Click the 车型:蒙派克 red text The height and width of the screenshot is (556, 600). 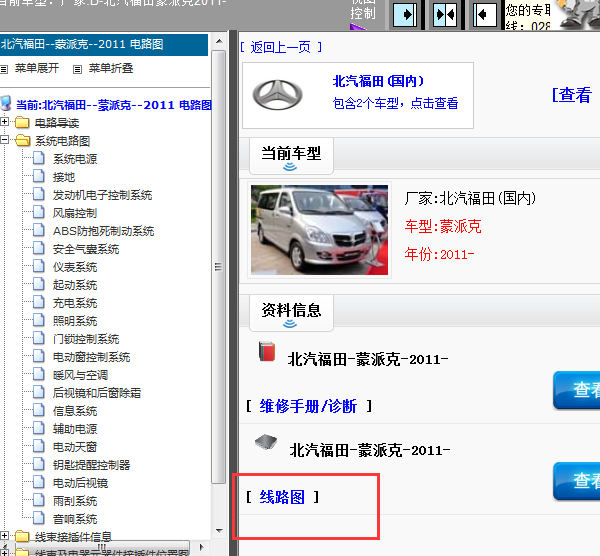[443, 227]
